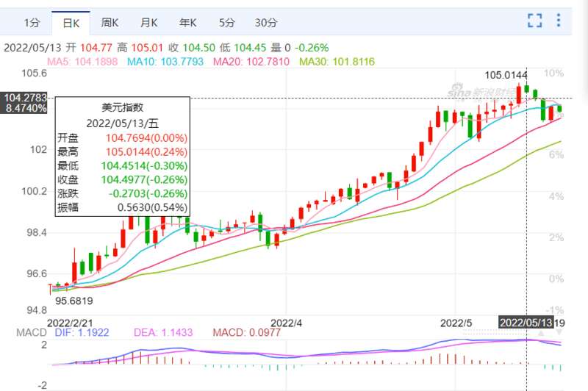Screen dimensions: 588x391
Task: Click the 105.0144 high price label
Action: [506, 76]
